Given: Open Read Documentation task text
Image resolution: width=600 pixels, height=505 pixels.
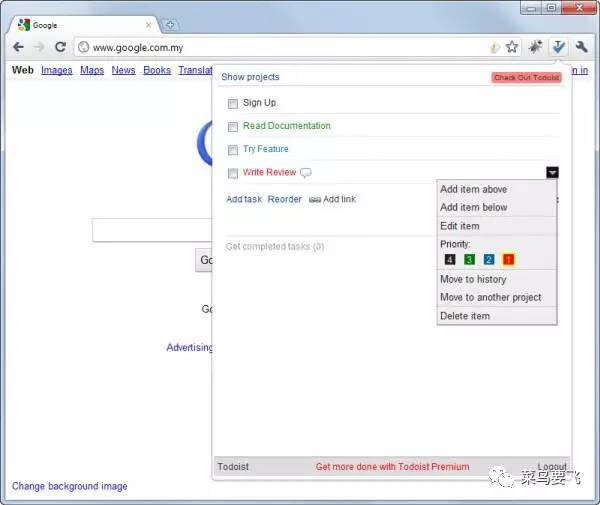Looking at the screenshot, I should click(287, 125).
